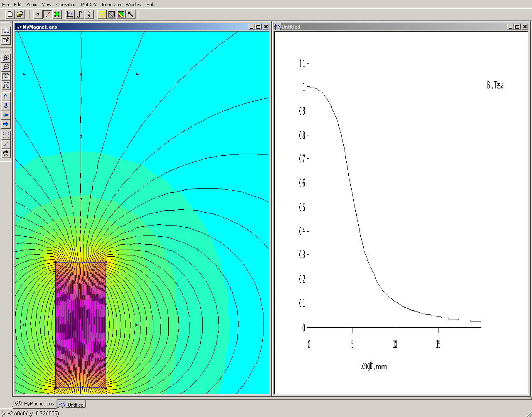Toggle yellow mesh display icon
Viewport: 532px width, 417px height.
click(x=102, y=14)
